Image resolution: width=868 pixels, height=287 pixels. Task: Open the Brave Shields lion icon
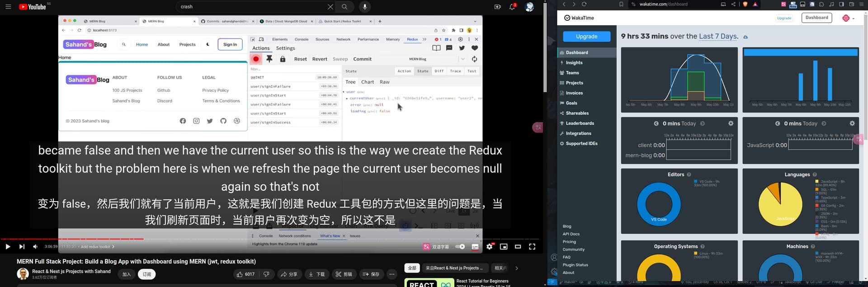pos(745,4)
